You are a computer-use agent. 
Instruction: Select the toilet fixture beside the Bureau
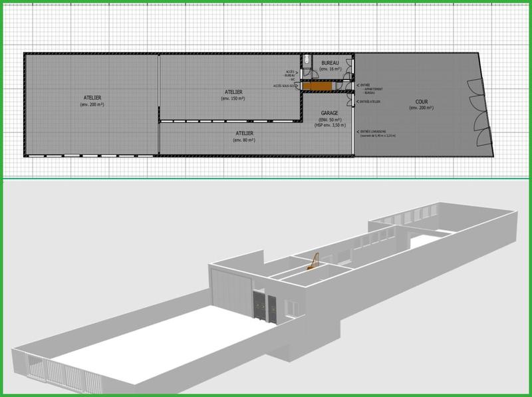(x=307, y=61)
